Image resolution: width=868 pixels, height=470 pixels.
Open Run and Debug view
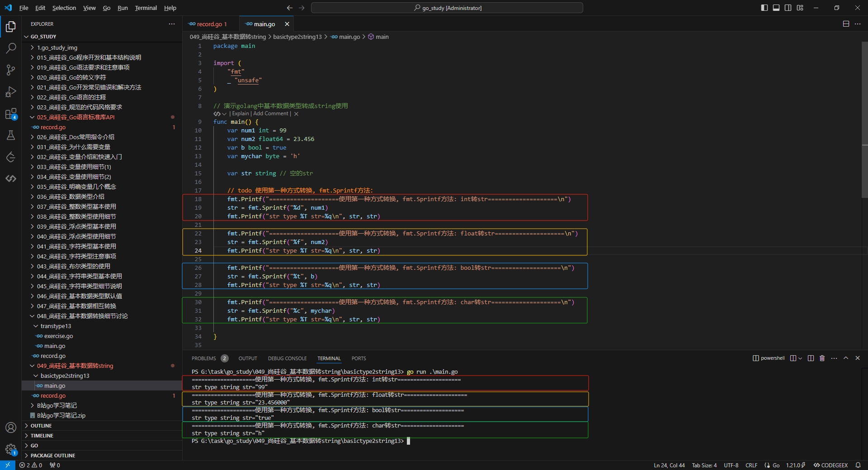tap(11, 92)
